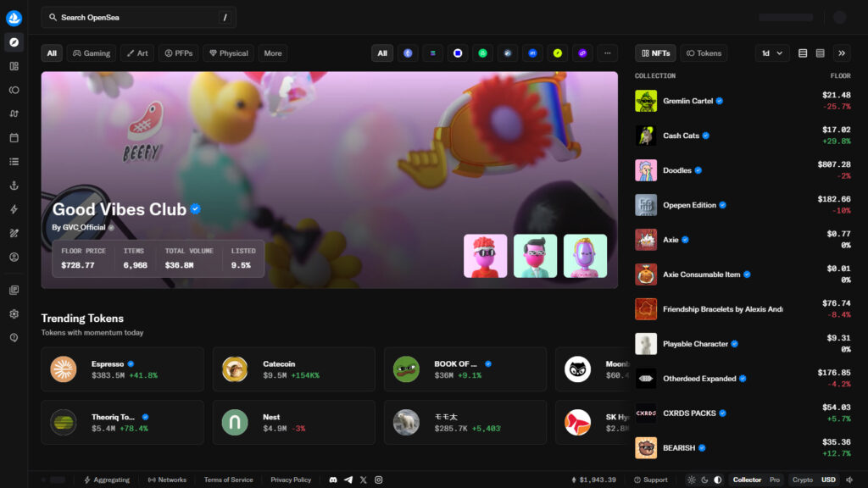868x488 pixels.
Task: Open the Networks status button
Action: pos(167,480)
